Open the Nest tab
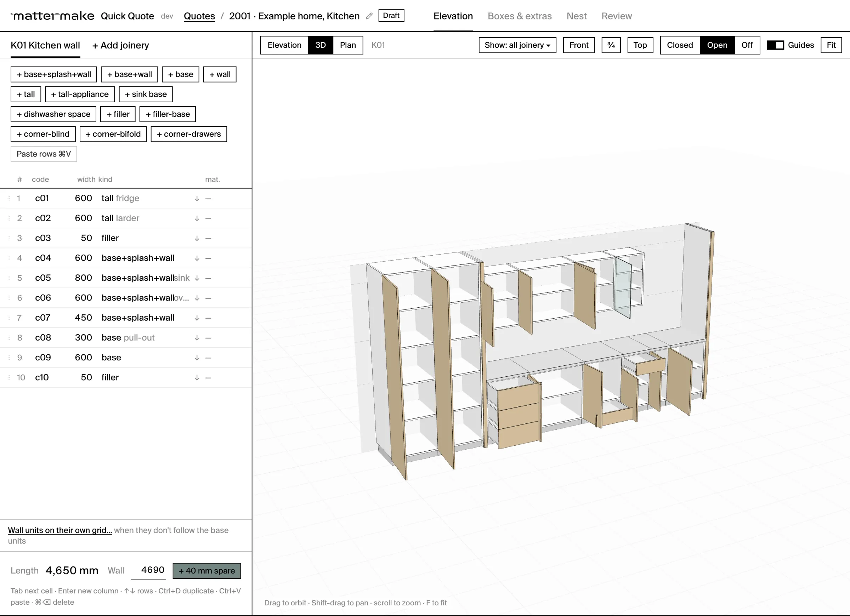 577,16
